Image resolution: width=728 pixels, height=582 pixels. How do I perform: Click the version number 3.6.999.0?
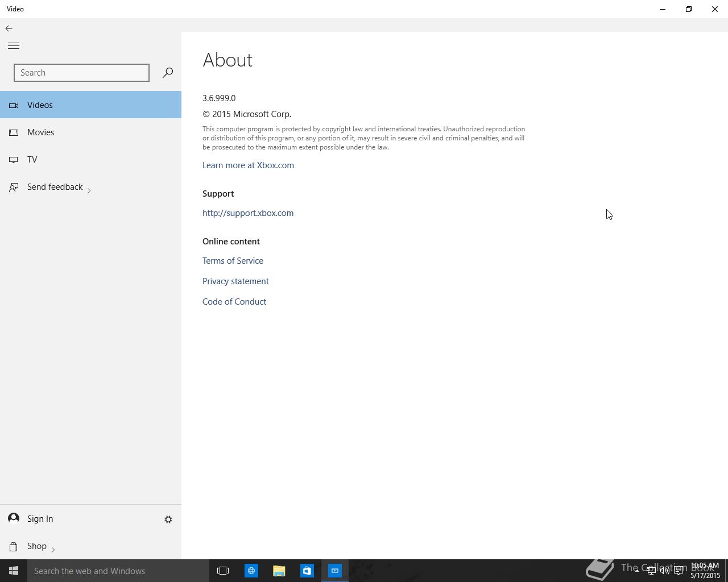219,98
